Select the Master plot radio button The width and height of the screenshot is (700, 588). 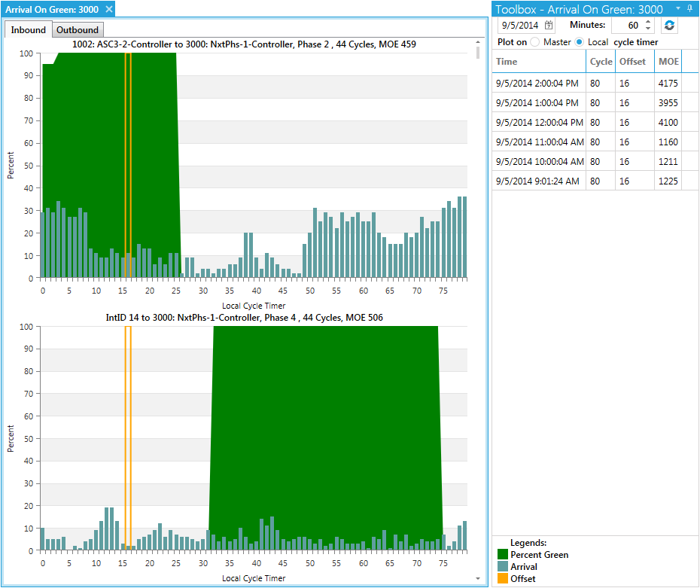point(534,42)
